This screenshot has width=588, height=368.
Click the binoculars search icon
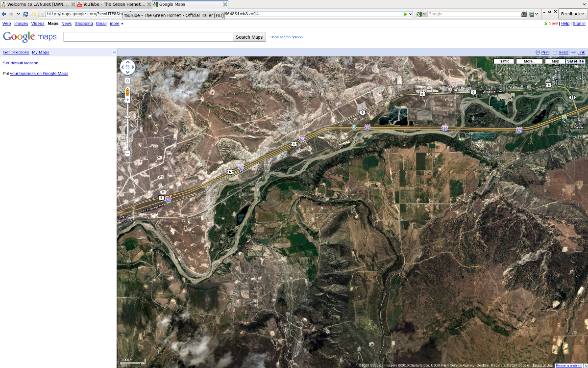pyautogui.click(x=524, y=14)
